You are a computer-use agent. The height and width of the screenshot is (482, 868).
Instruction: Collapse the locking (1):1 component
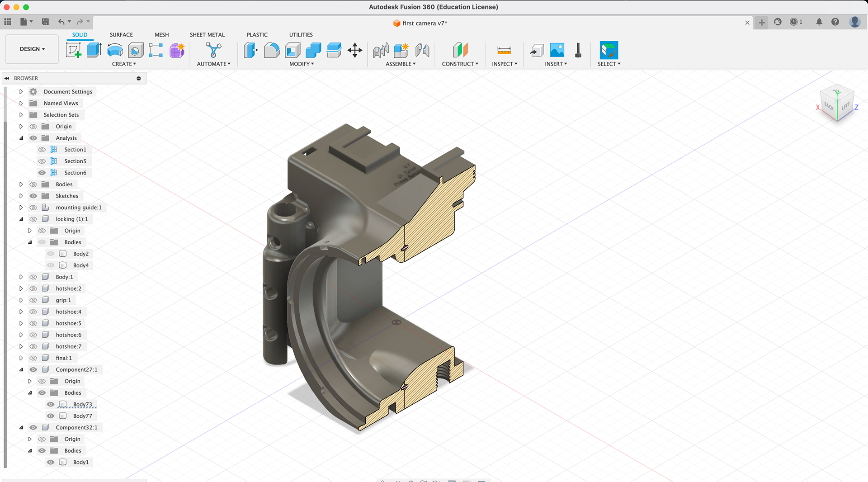click(x=21, y=219)
